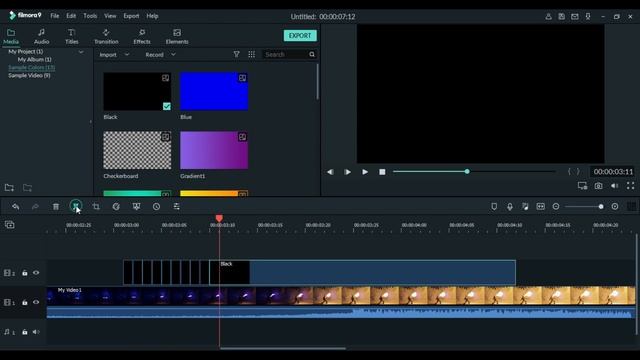
Task: Toggle lock on video track 1
Action: (x=24, y=302)
